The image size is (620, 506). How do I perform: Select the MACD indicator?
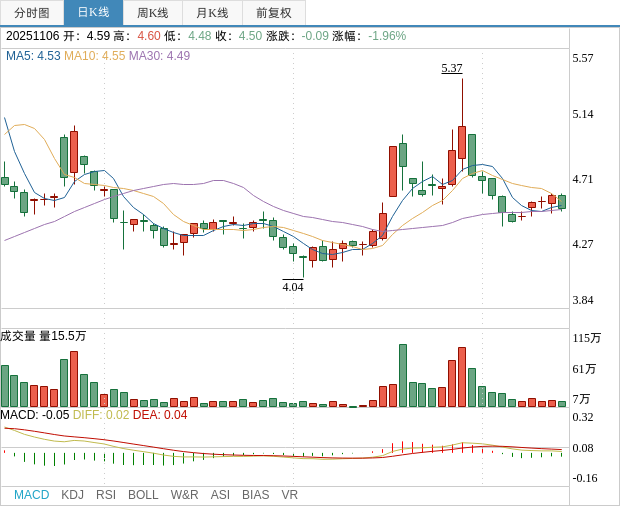pos(32,495)
